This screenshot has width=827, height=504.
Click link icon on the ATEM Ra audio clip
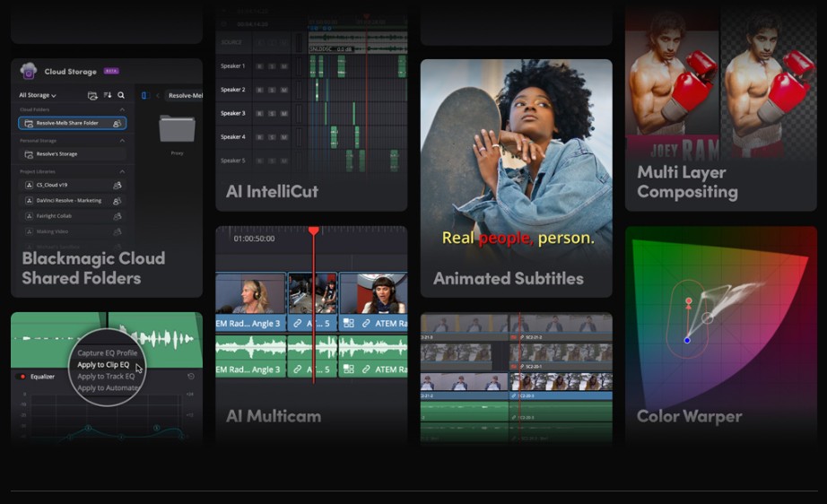pos(365,369)
